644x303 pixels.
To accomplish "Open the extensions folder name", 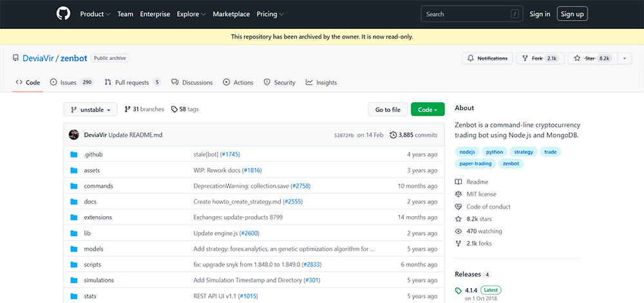I will coord(98,217).
